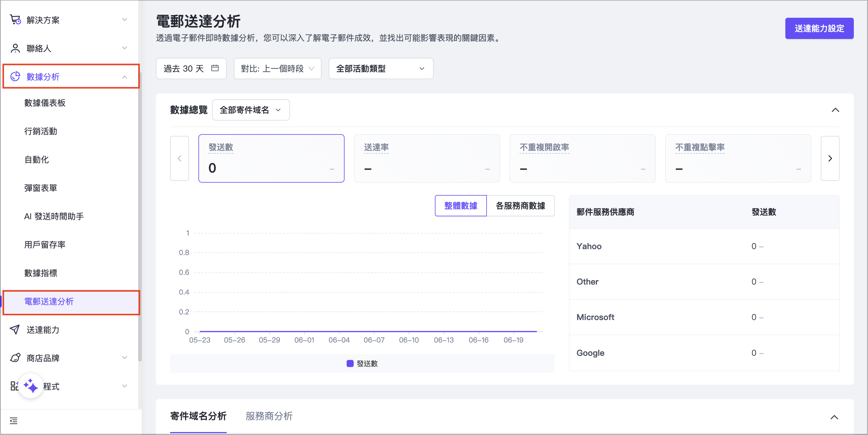Switch to 各服務商數據 chart view

(520, 206)
